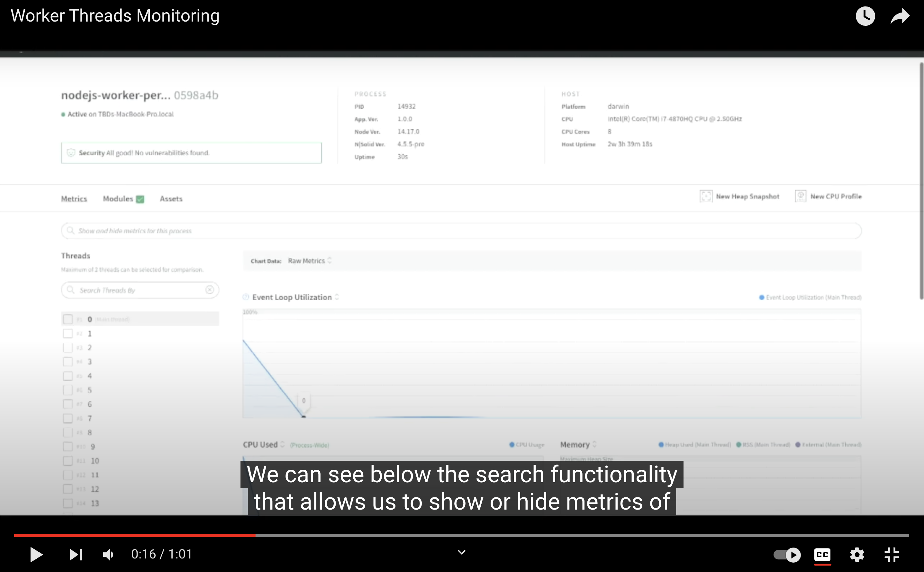
Task: Toggle thread 0 Main Thread checkbox
Action: coord(67,319)
